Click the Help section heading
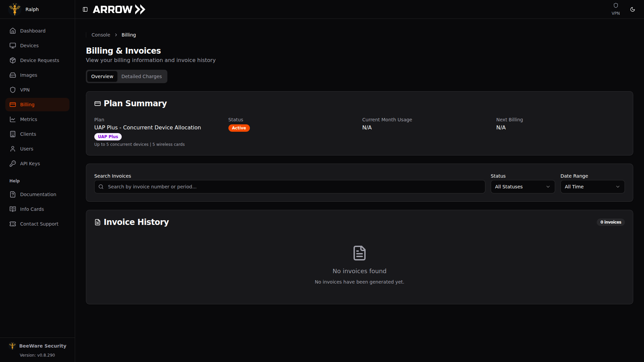644x362 pixels. [14, 181]
